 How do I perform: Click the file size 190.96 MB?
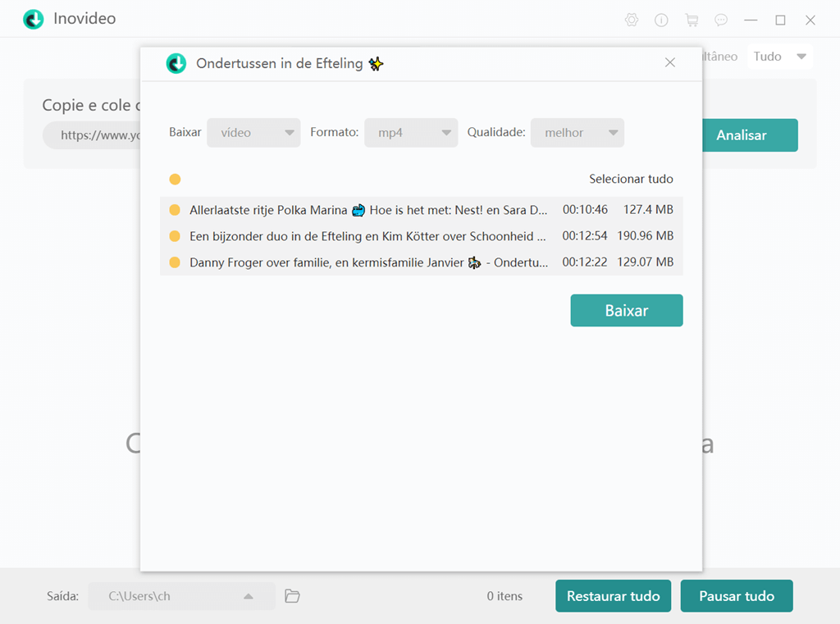645,236
